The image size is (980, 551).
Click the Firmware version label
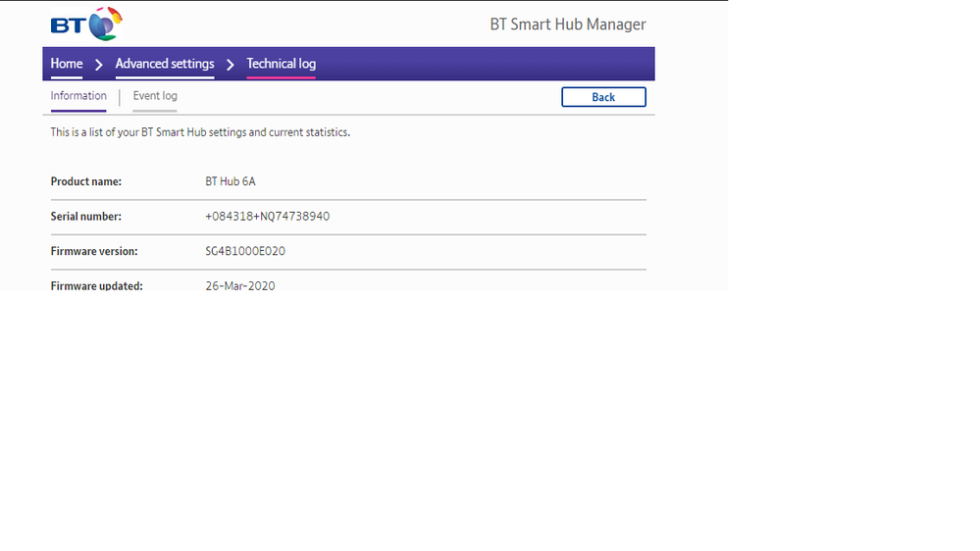click(x=94, y=252)
